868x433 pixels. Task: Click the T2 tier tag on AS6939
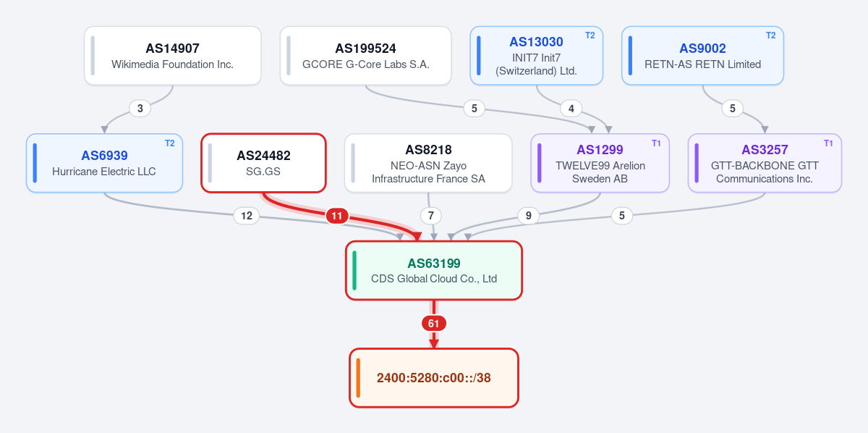click(x=169, y=143)
